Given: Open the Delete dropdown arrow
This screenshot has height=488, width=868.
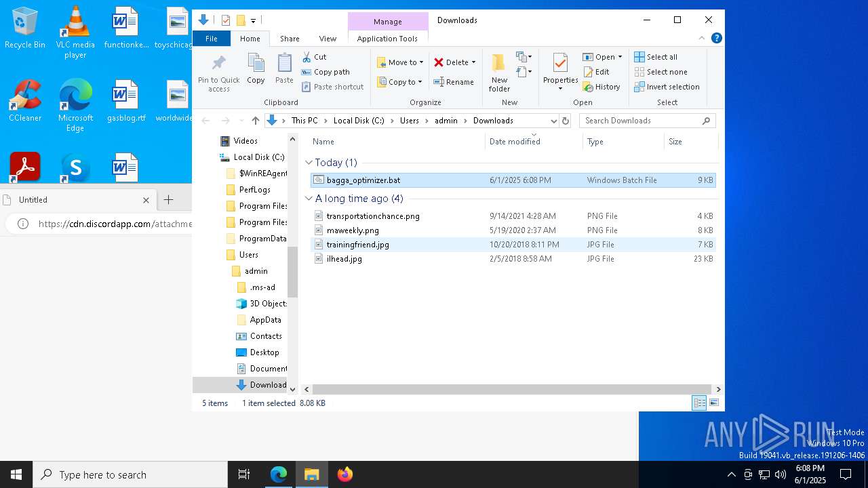Looking at the screenshot, I should point(473,62).
